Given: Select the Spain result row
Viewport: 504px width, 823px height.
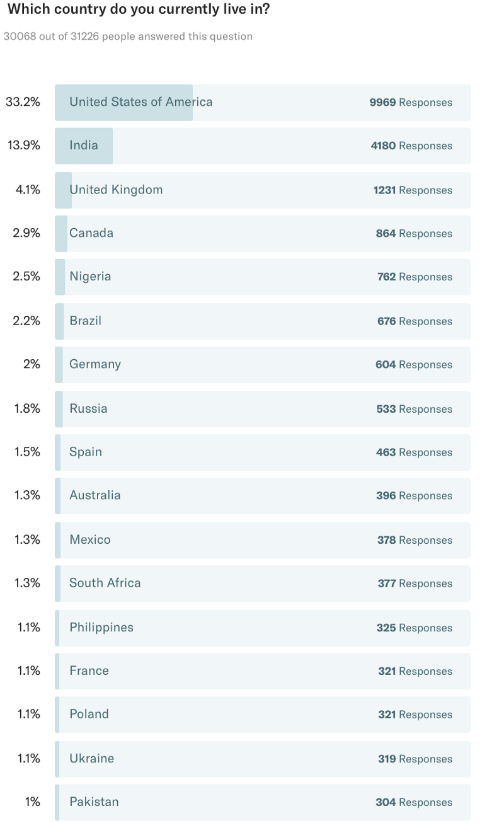Looking at the screenshot, I should (263, 452).
